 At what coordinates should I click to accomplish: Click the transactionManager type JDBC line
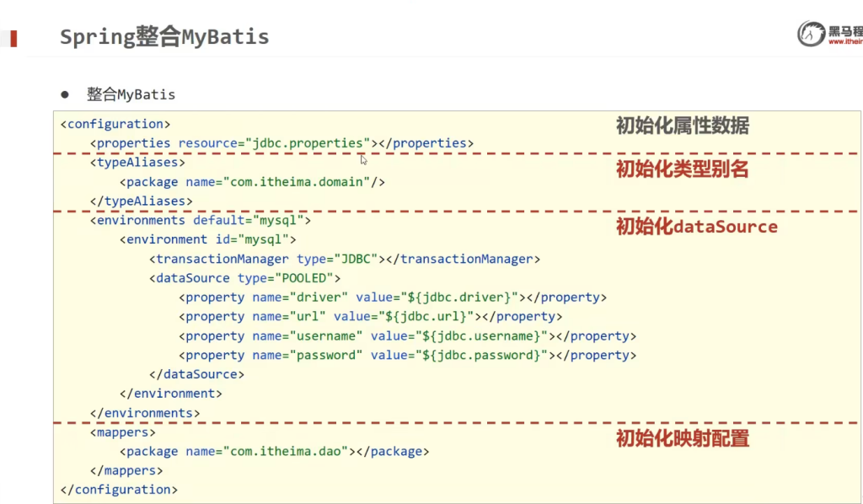(345, 259)
